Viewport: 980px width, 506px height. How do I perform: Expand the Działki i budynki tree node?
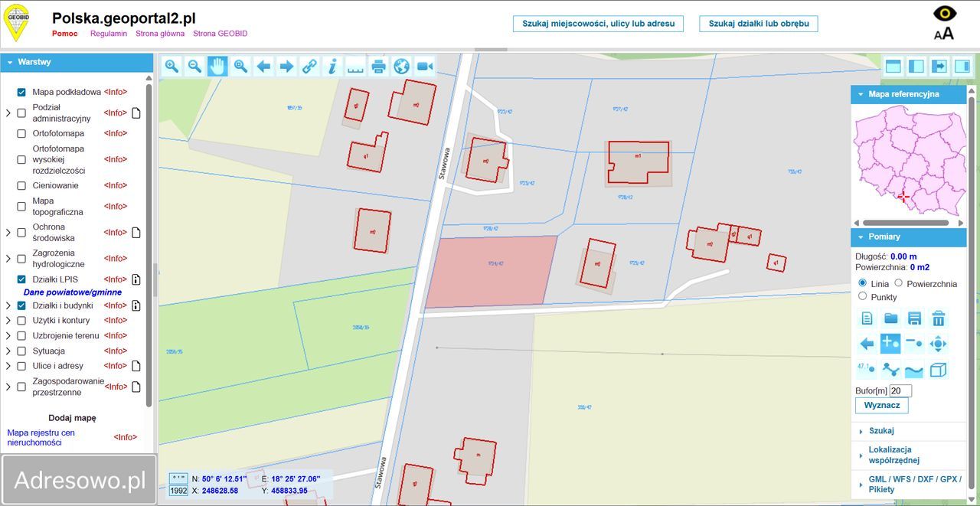(x=8, y=305)
